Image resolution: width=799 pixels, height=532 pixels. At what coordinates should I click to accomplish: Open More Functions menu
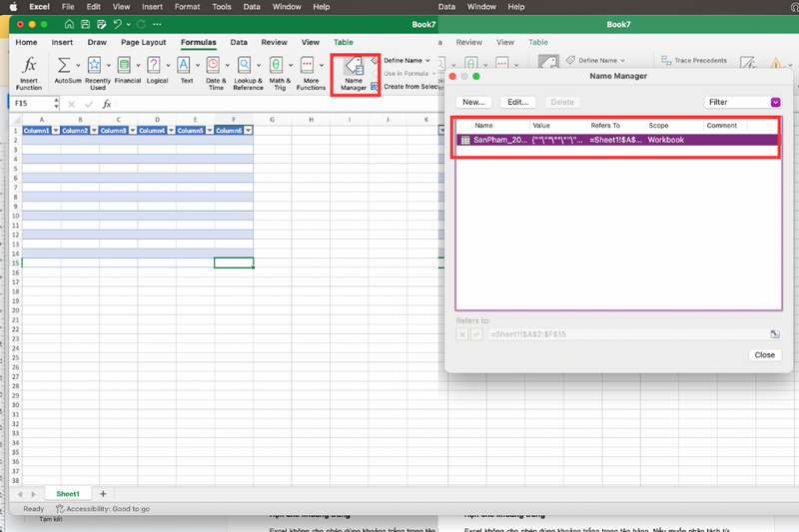click(x=311, y=73)
